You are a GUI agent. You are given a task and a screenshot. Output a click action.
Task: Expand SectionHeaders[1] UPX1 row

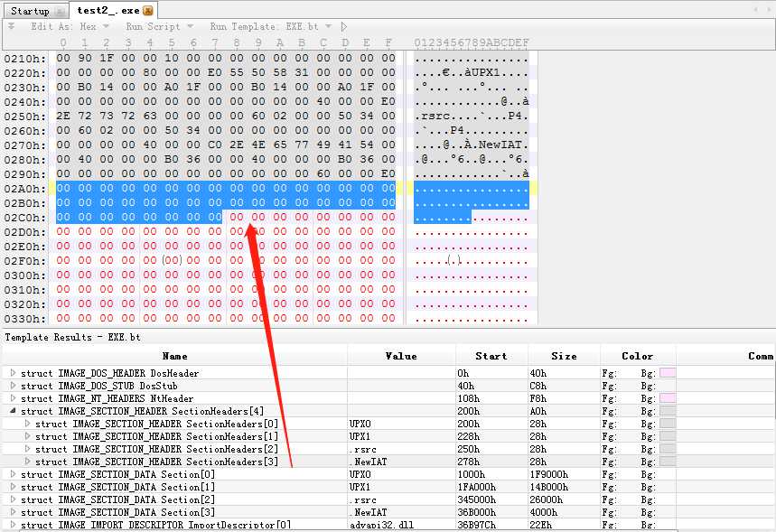click(27, 436)
